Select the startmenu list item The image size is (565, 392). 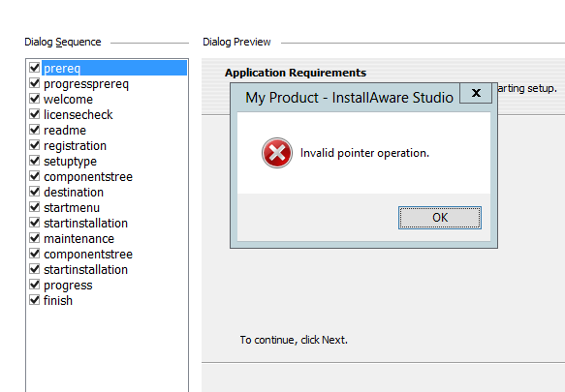point(72,208)
